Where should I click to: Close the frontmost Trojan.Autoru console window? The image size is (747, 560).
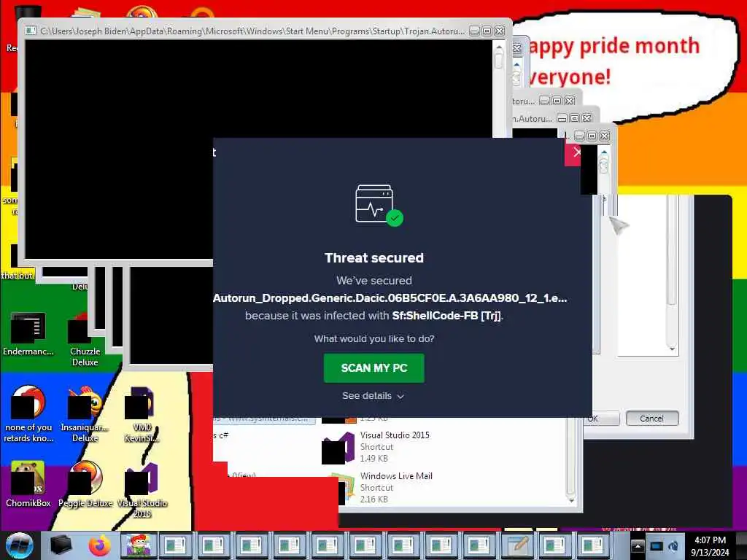(499, 31)
